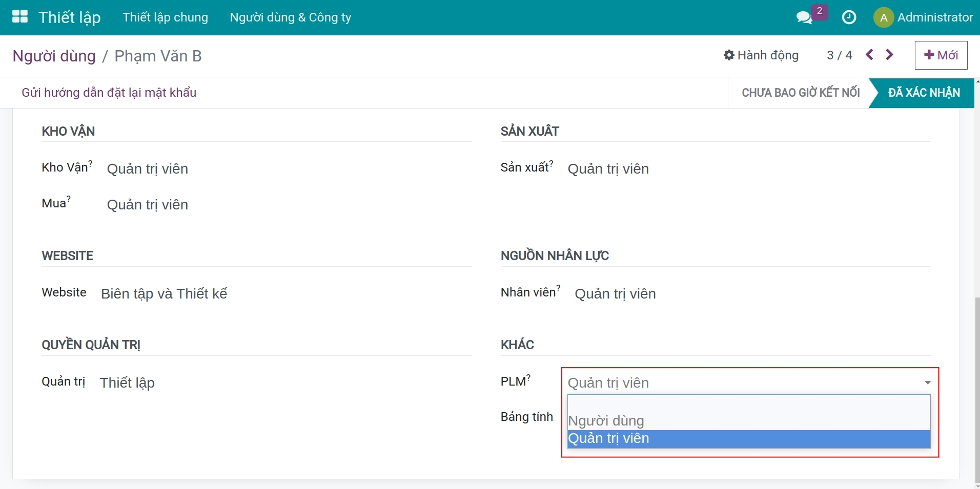The width and height of the screenshot is (980, 489).
Task: Go to previous user record arrow
Action: (x=869, y=55)
